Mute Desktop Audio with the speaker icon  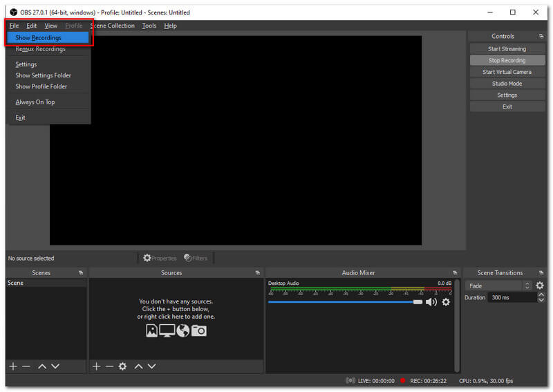[x=431, y=302]
